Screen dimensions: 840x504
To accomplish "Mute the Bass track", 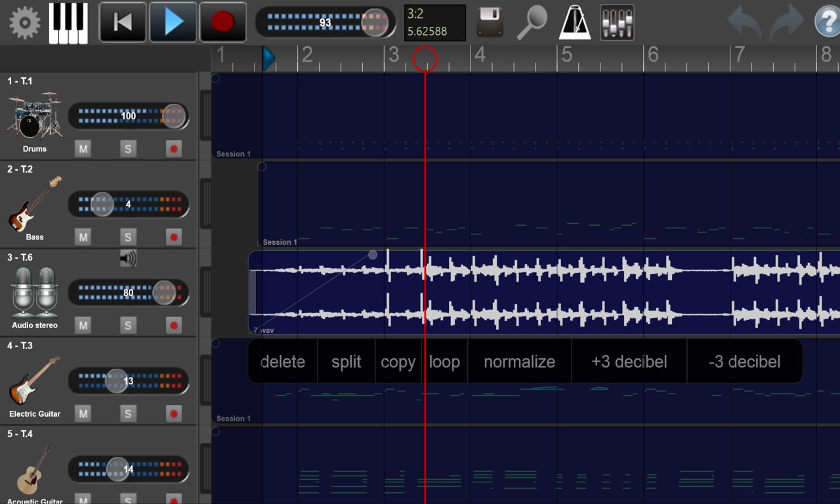I will coord(83,237).
